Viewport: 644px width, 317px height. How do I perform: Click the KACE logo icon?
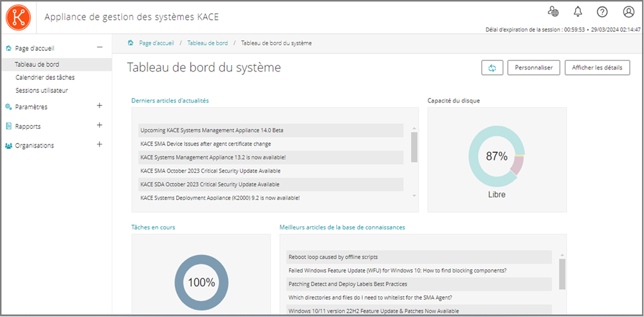tap(19, 17)
